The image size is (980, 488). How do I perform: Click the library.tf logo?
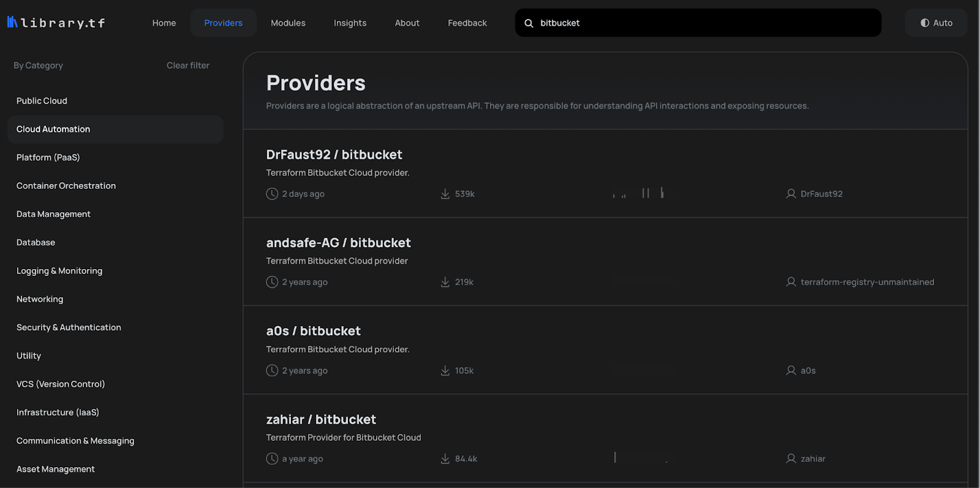point(56,23)
